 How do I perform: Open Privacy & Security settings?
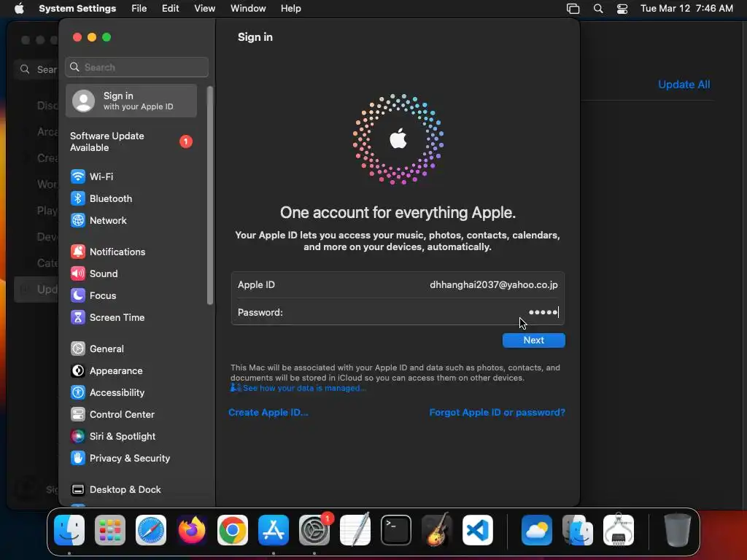coord(120,459)
